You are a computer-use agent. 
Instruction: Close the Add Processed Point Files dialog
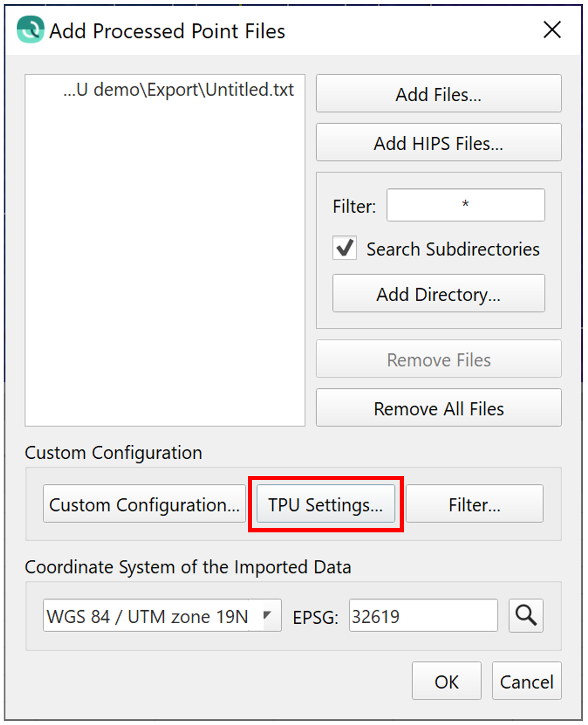[x=552, y=30]
